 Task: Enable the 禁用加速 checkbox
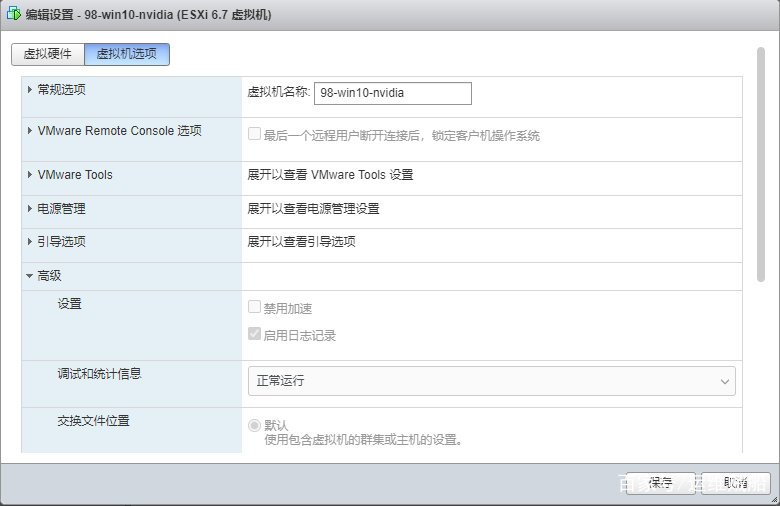[254, 308]
